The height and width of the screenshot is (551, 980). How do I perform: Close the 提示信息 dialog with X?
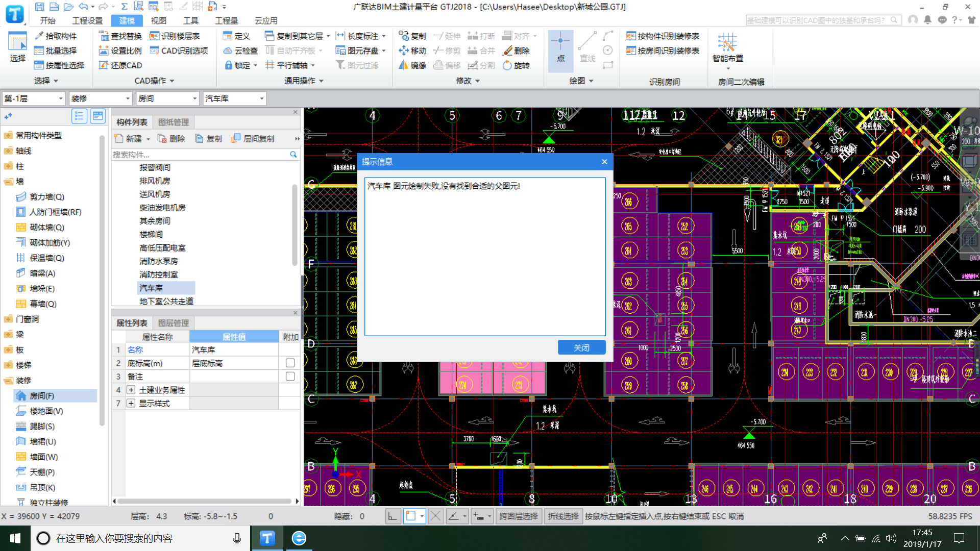[x=604, y=162]
